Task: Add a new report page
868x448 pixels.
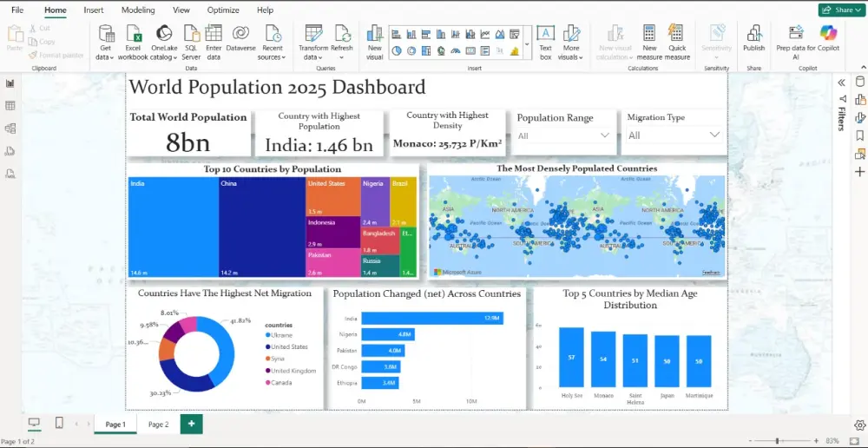Action: tap(192, 424)
